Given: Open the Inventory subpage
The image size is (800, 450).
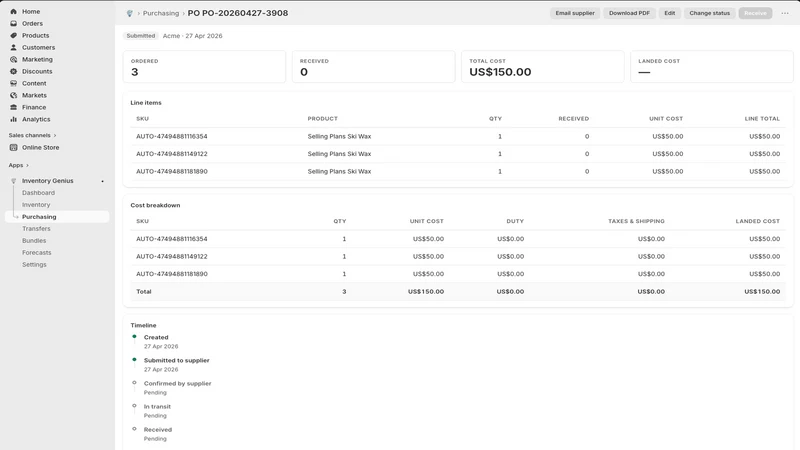Looking at the screenshot, I should [36, 205].
